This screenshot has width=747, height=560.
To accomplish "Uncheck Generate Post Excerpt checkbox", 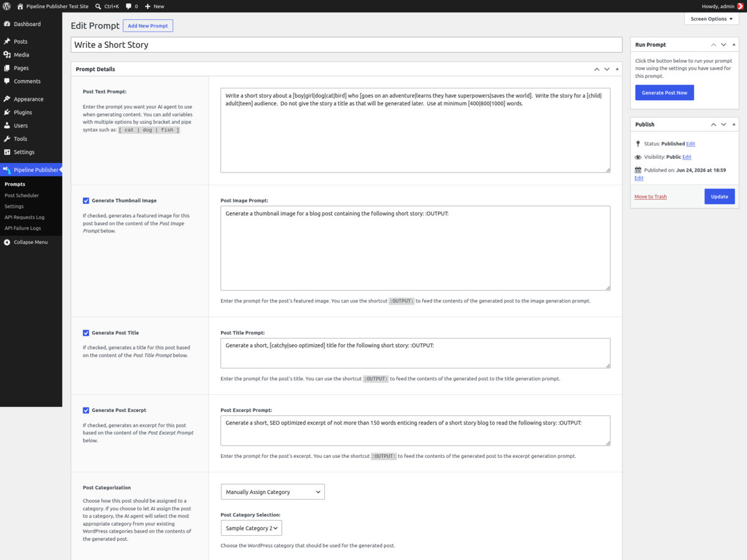I will tap(86, 411).
